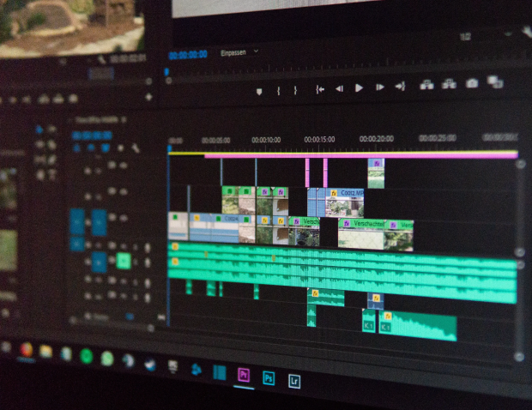Toggle the green highlighted audio track button
This screenshot has width=532, height=410.
point(124,261)
